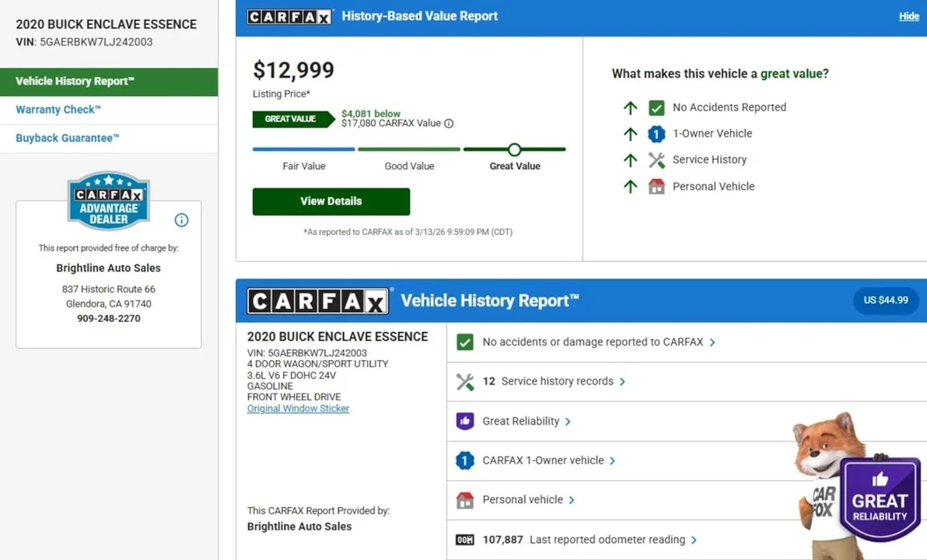Expand No accidents or damage reported chevron

point(712,342)
